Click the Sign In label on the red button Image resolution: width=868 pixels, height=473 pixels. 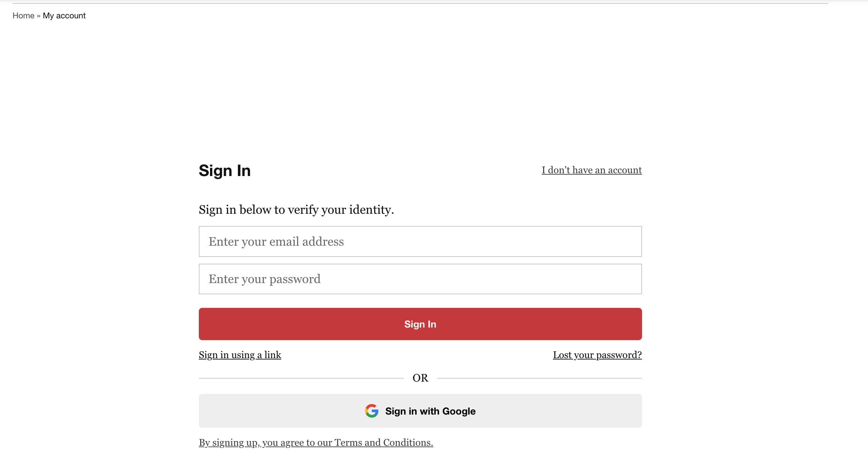tap(420, 324)
